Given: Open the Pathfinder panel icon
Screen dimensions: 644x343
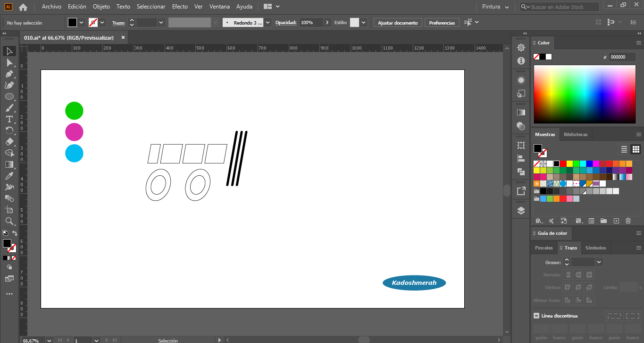Looking at the screenshot, I should (x=521, y=171).
